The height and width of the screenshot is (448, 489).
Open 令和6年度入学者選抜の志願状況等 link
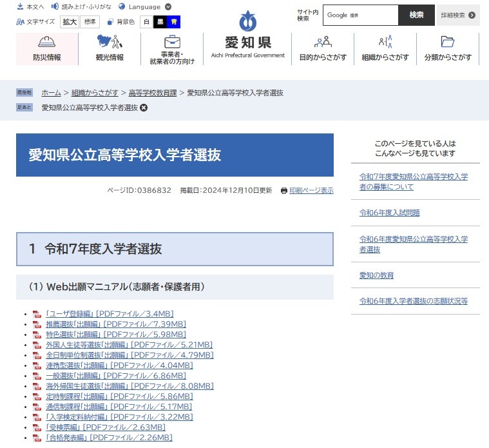coord(414,301)
